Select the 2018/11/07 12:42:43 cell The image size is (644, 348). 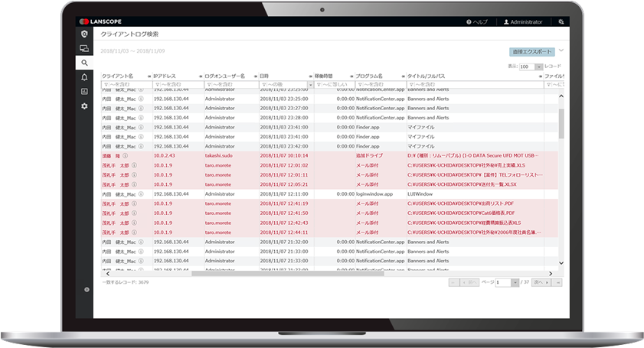tap(284, 223)
